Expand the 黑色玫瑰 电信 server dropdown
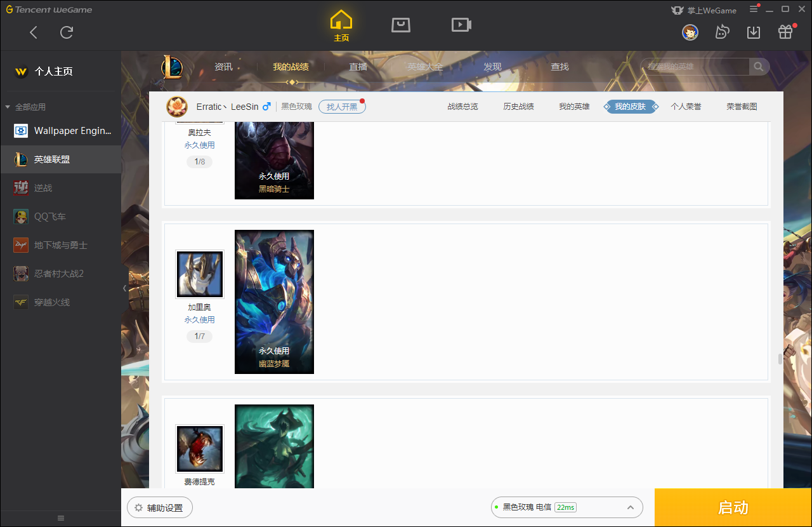This screenshot has height=527, width=812. click(x=567, y=507)
